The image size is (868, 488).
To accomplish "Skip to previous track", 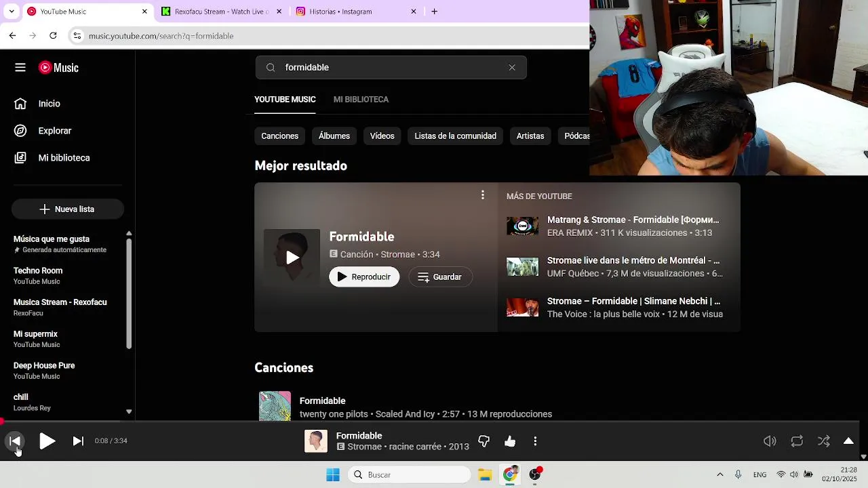I will [15, 441].
